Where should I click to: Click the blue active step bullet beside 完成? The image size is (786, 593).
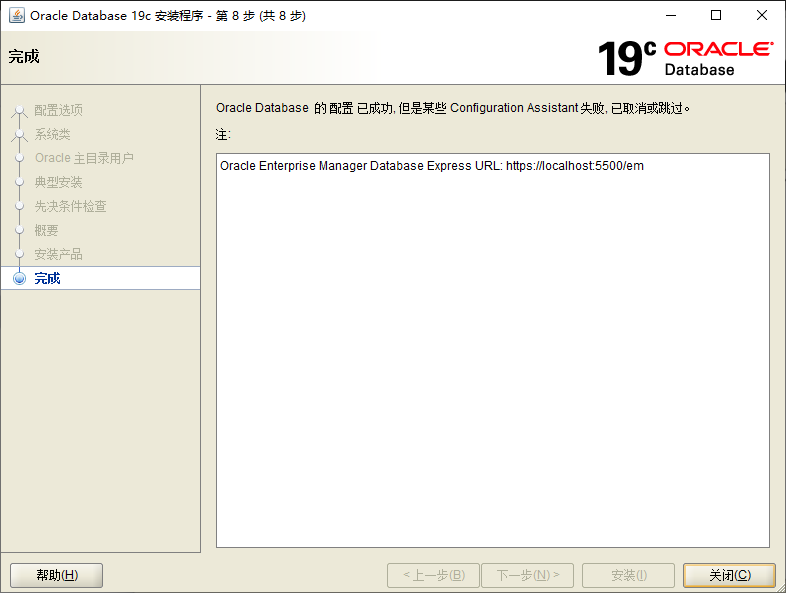coord(19,278)
